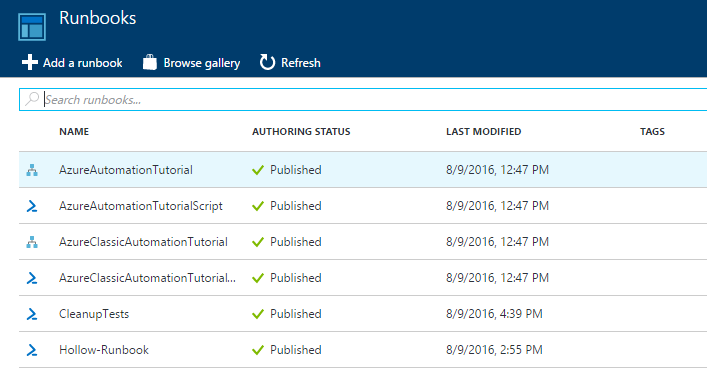Click Published status for AzureAutomationTutorial
The image size is (707, 373).
tap(296, 170)
